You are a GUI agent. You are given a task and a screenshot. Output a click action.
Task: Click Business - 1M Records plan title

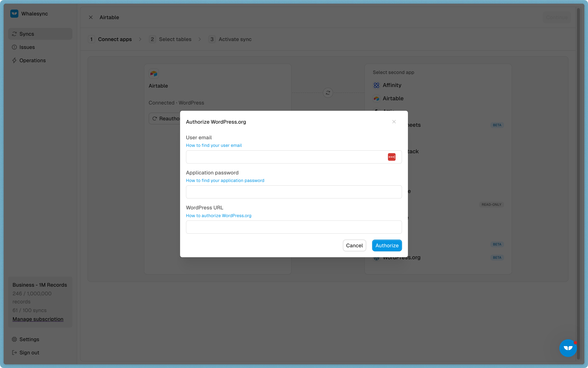(x=40, y=285)
